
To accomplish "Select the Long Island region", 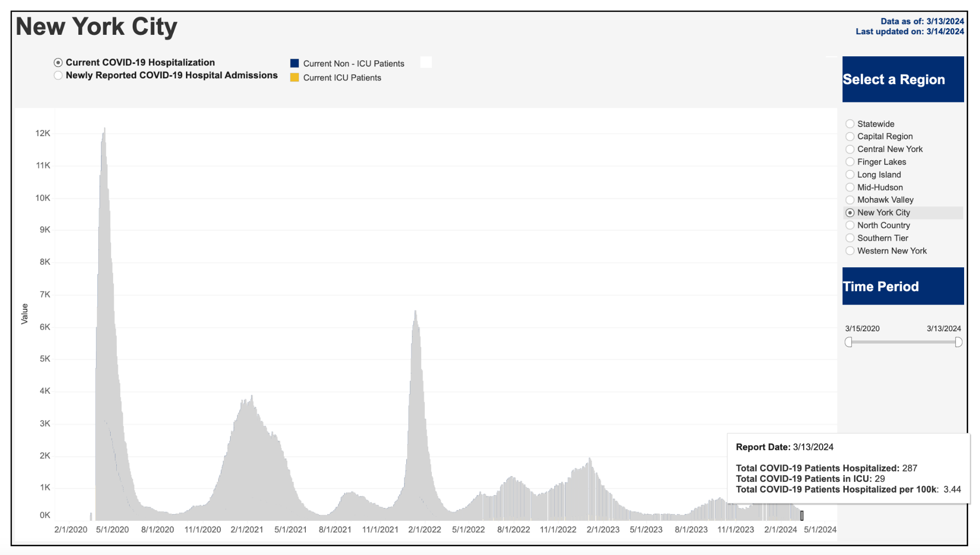I will coord(850,175).
